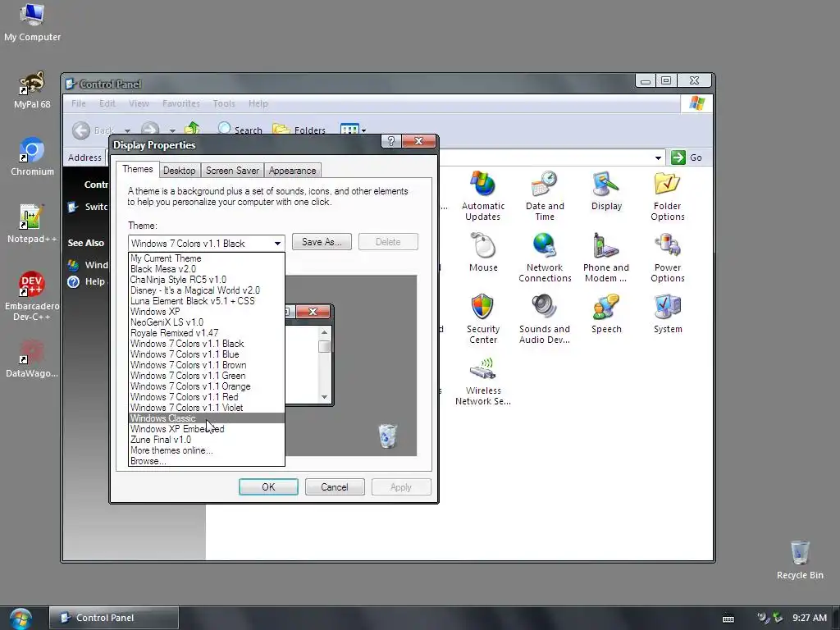Expand the address bar dropdown arrow
This screenshot has width=840, height=630.
click(658, 157)
